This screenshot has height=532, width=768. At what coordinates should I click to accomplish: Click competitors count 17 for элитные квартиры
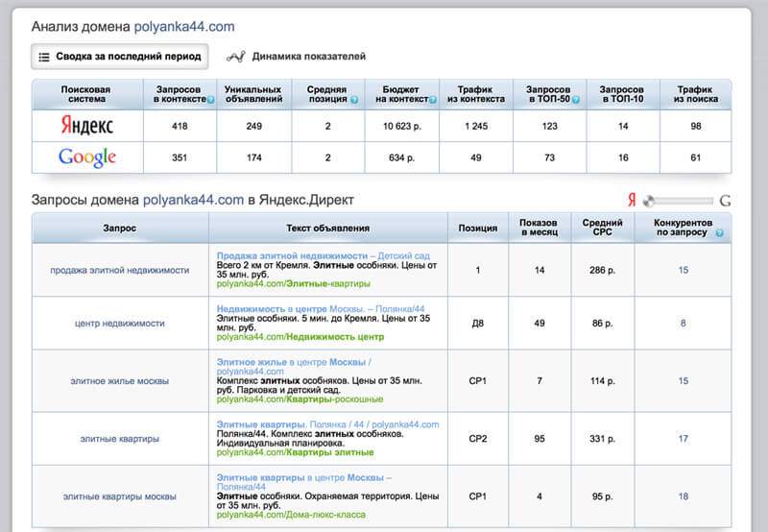683,439
